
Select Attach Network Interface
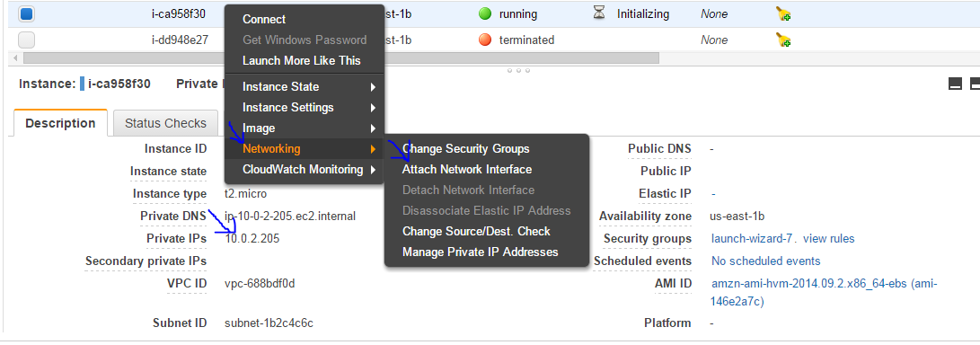(x=467, y=170)
